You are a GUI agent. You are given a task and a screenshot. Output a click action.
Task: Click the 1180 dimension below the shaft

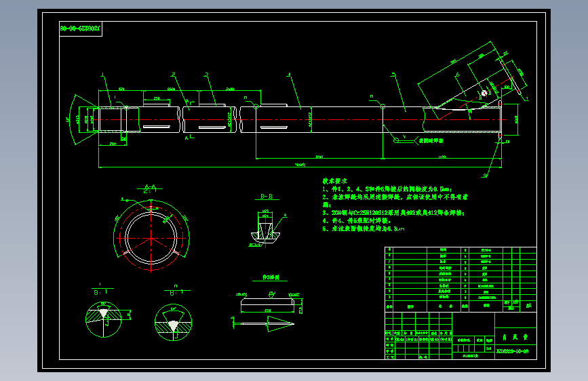tap(442, 157)
